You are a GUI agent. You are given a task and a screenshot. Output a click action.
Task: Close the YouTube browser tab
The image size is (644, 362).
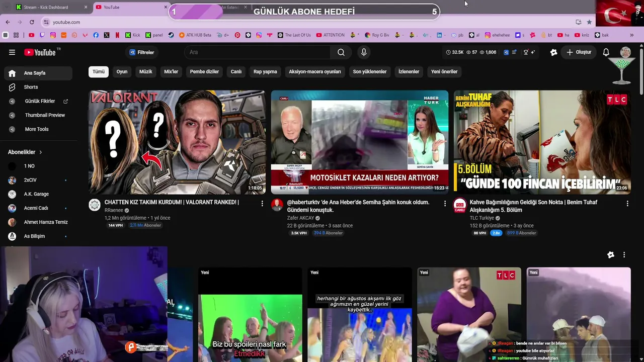pyautogui.click(x=166, y=7)
